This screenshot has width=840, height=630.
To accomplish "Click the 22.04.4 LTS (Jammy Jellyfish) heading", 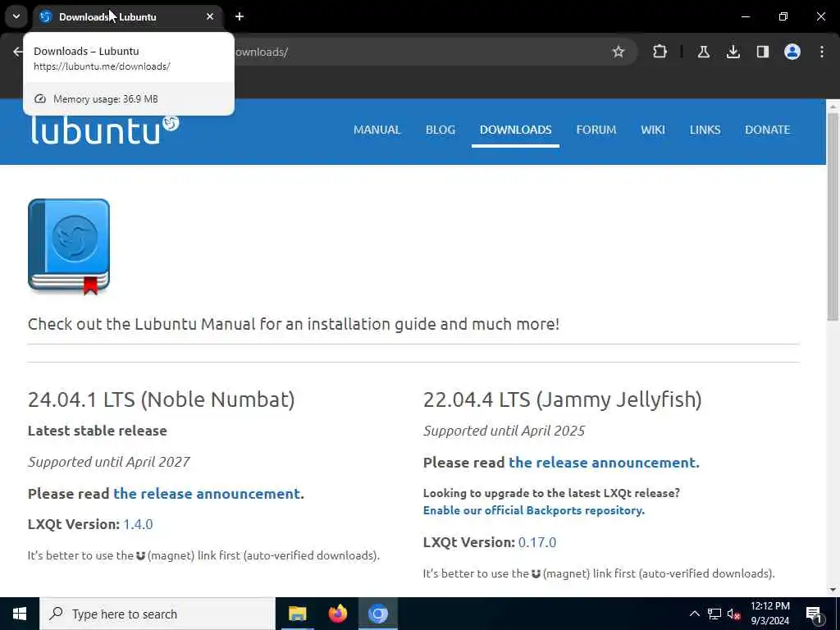I will pyautogui.click(x=563, y=399).
